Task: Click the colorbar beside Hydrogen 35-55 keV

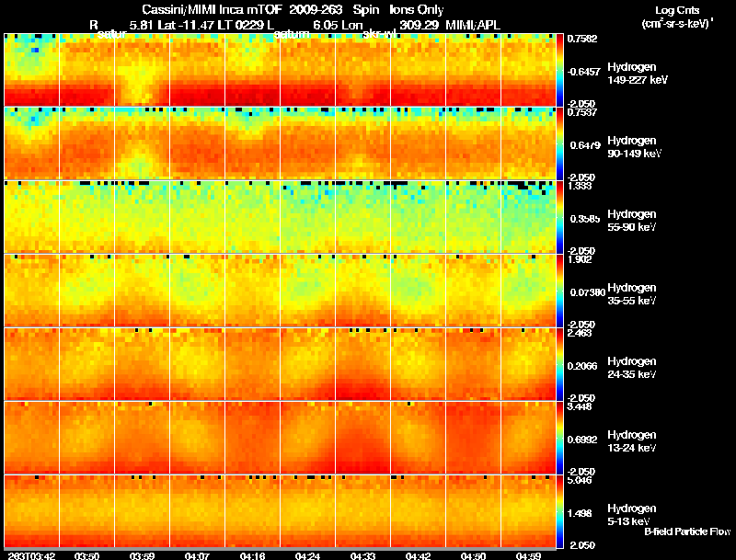Action: point(559,291)
